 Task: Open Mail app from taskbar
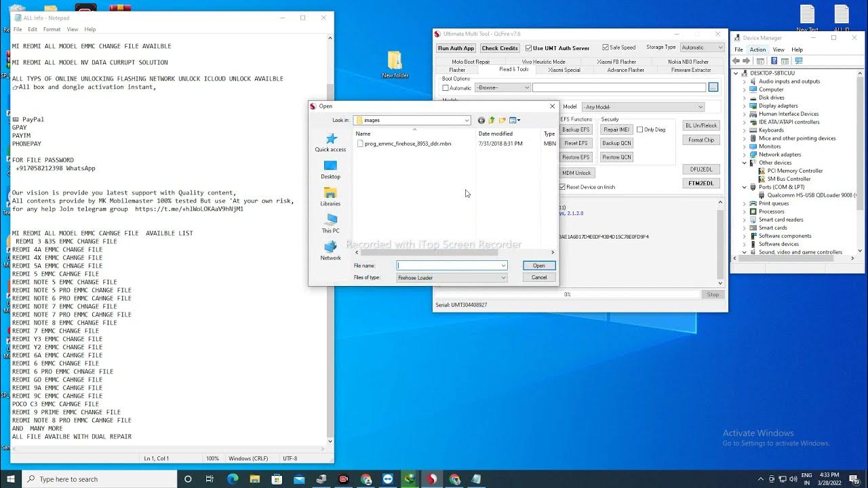coord(299,479)
